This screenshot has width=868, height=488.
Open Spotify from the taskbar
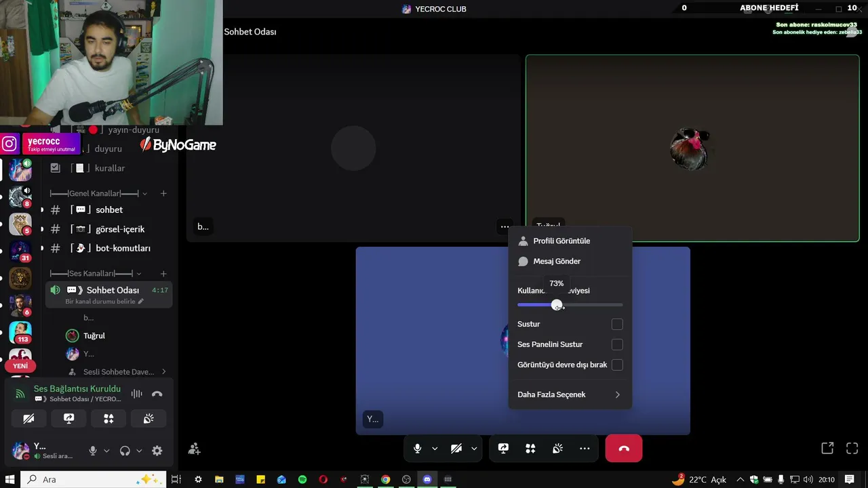point(302,479)
